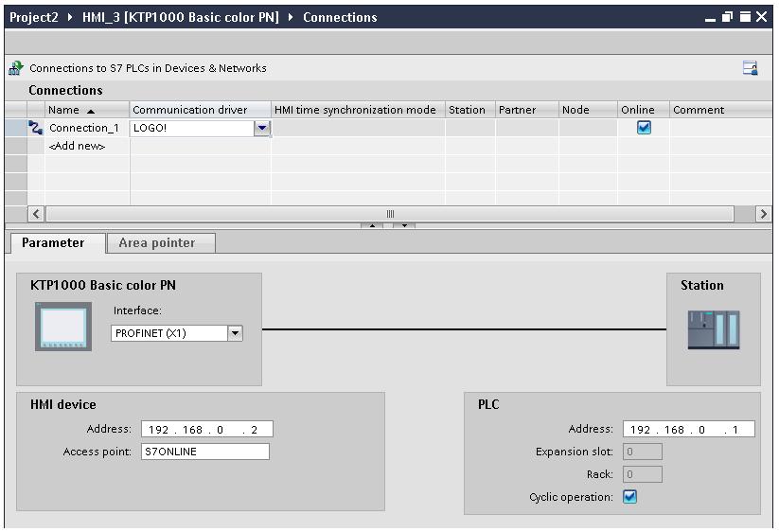Maximize the Connections editor window

(x=745, y=17)
